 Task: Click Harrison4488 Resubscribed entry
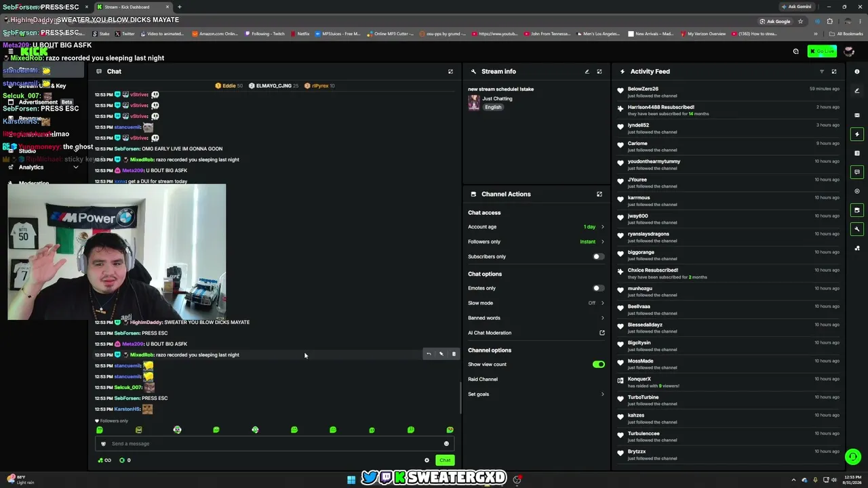point(728,110)
